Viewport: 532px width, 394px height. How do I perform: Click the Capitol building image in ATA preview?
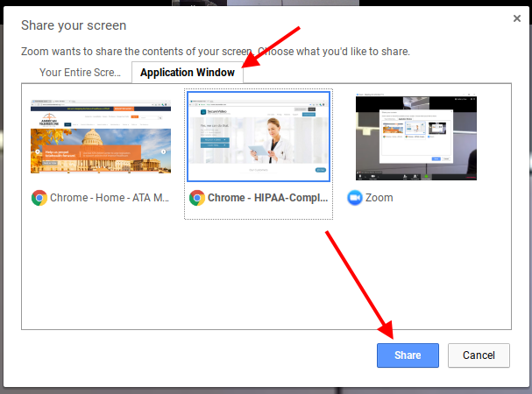pos(123,144)
